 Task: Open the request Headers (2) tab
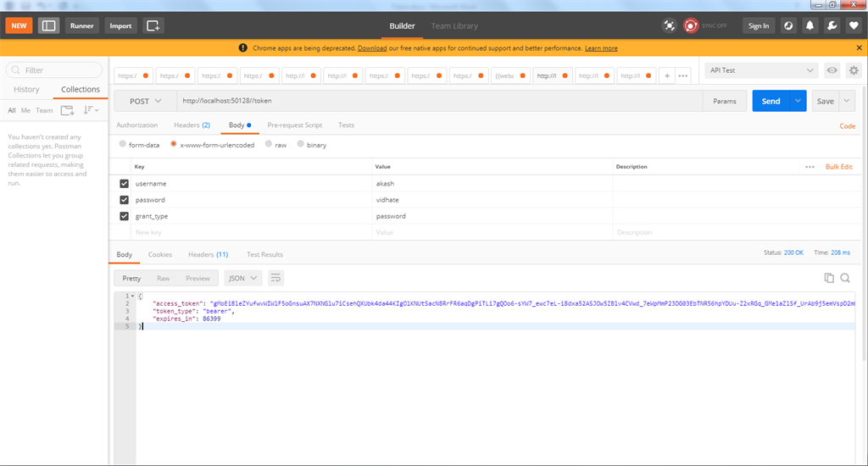(x=192, y=125)
